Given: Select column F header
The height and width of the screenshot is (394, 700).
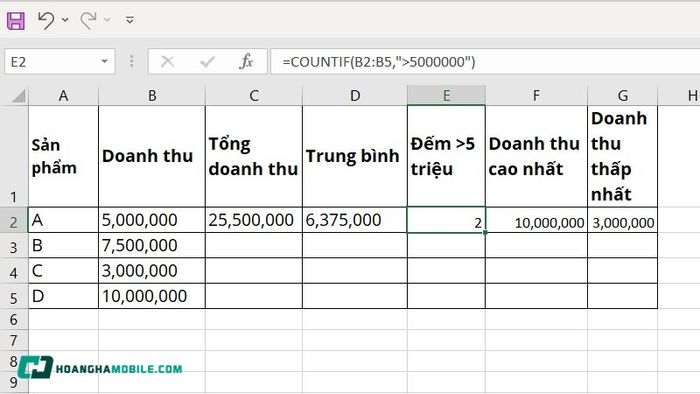Looking at the screenshot, I should click(536, 95).
